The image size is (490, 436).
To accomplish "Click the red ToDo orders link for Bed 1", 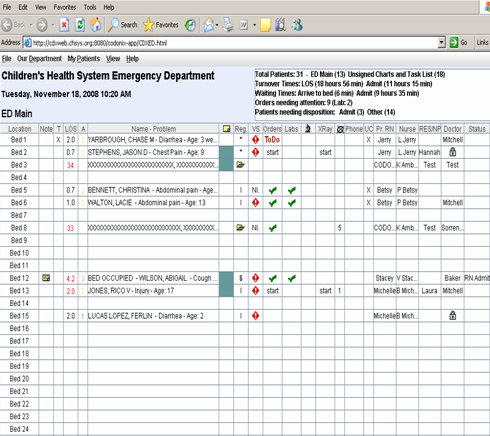I will tap(272, 140).
